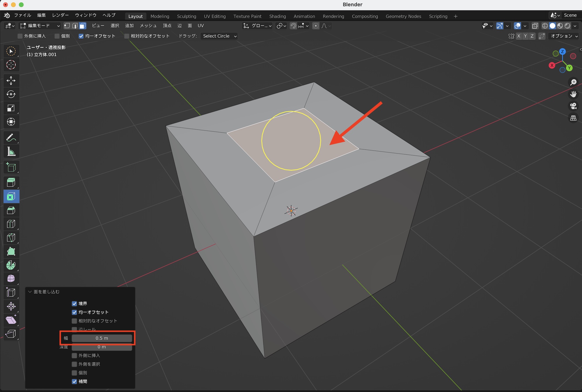Toggle camera view icon
Screen dimensions: 582x392
[573, 106]
